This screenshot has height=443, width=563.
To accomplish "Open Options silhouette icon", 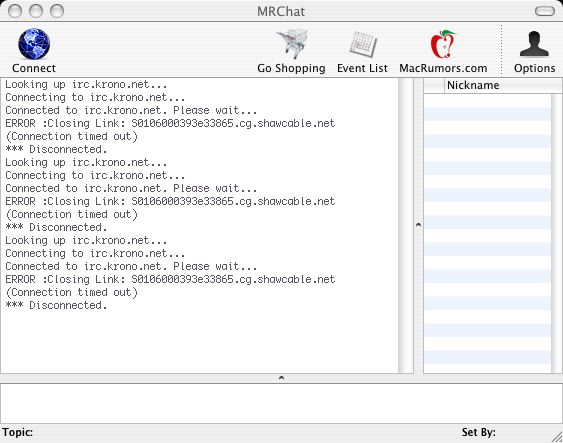I will [x=534, y=44].
